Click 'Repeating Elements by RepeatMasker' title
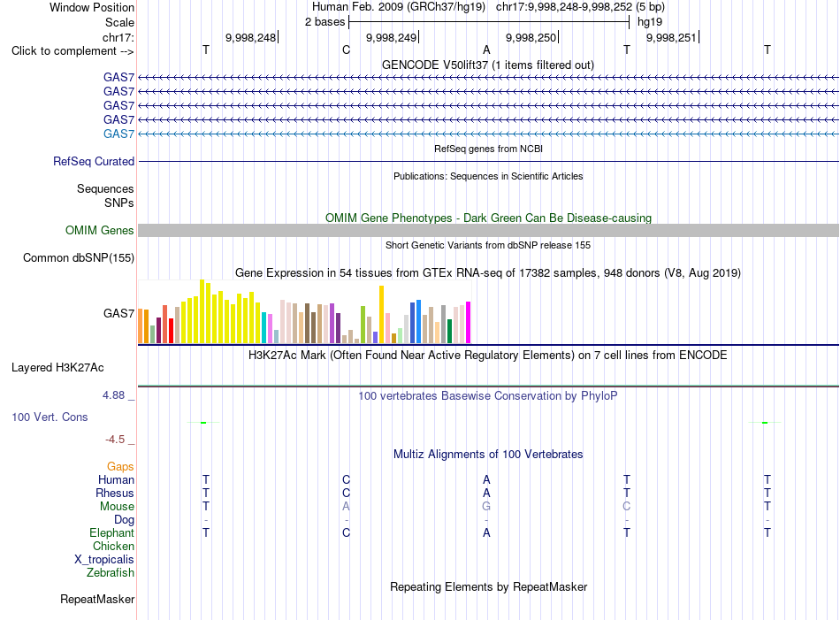The image size is (840, 620). click(x=489, y=587)
